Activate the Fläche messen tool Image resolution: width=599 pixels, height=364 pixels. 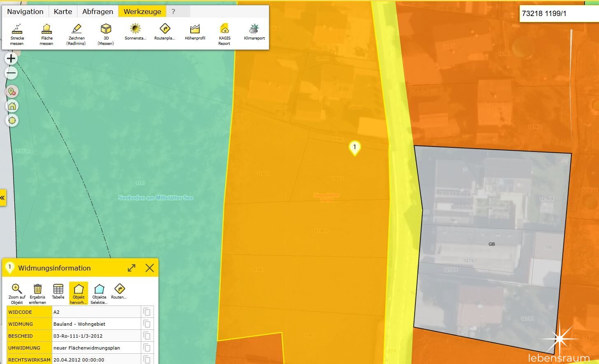pos(47,34)
